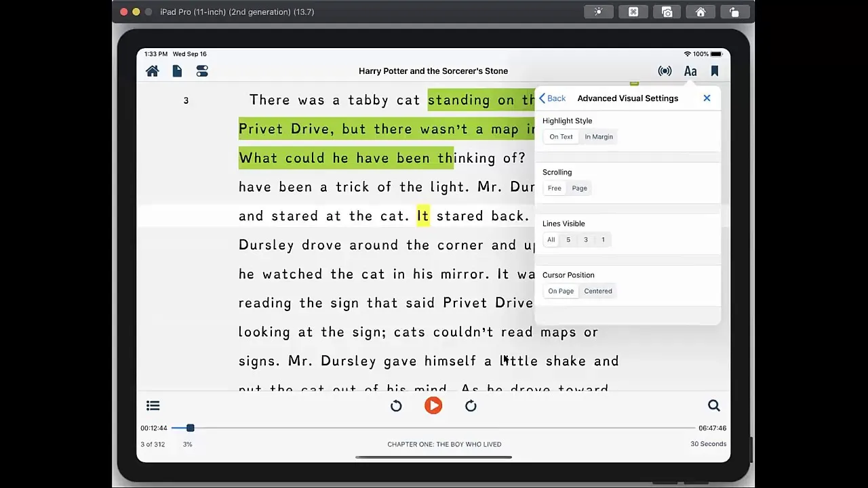Click the word "Privet" in green highlight

tap(261, 129)
